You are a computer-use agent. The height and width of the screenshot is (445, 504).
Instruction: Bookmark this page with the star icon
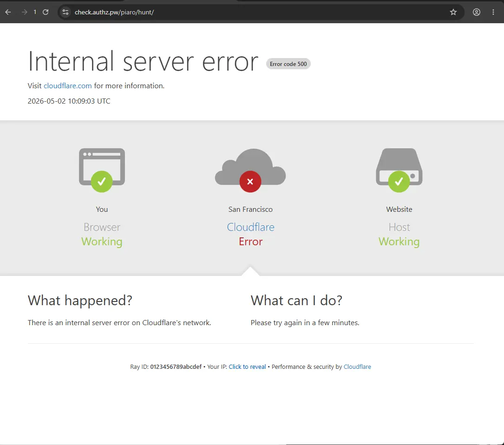click(453, 12)
